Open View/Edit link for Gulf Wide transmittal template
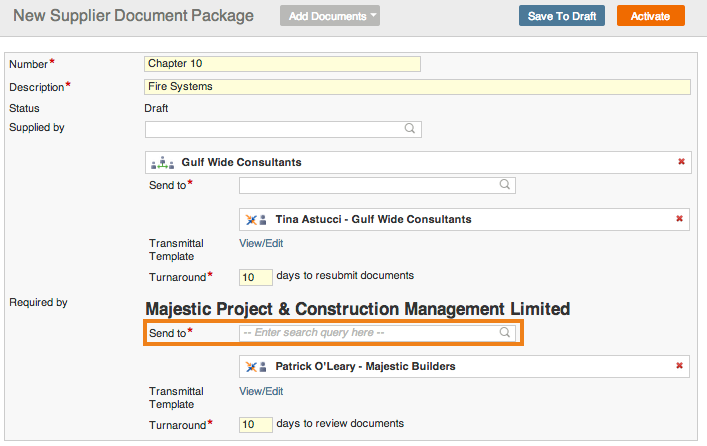Viewport: 707px width, 446px height. pyautogui.click(x=261, y=244)
